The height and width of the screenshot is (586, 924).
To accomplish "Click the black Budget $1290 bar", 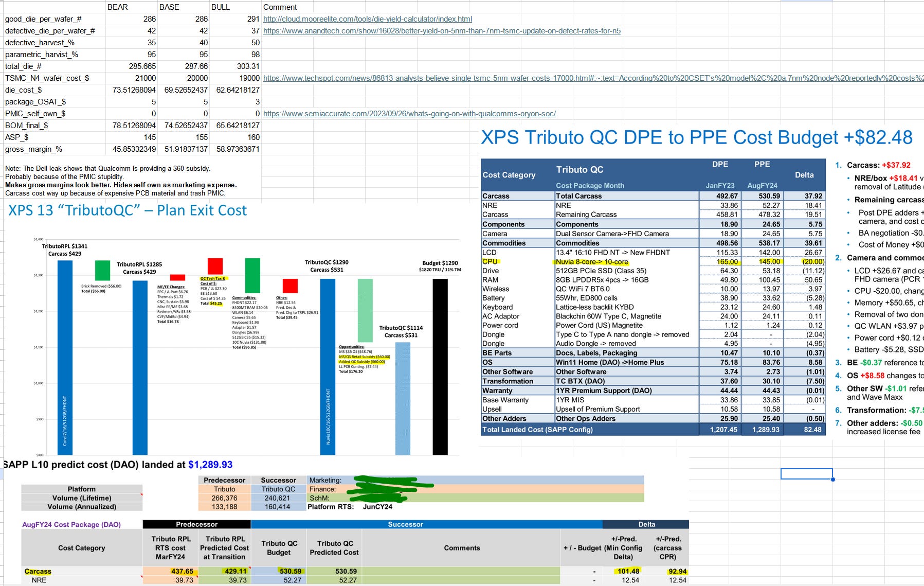I will point(440,367).
